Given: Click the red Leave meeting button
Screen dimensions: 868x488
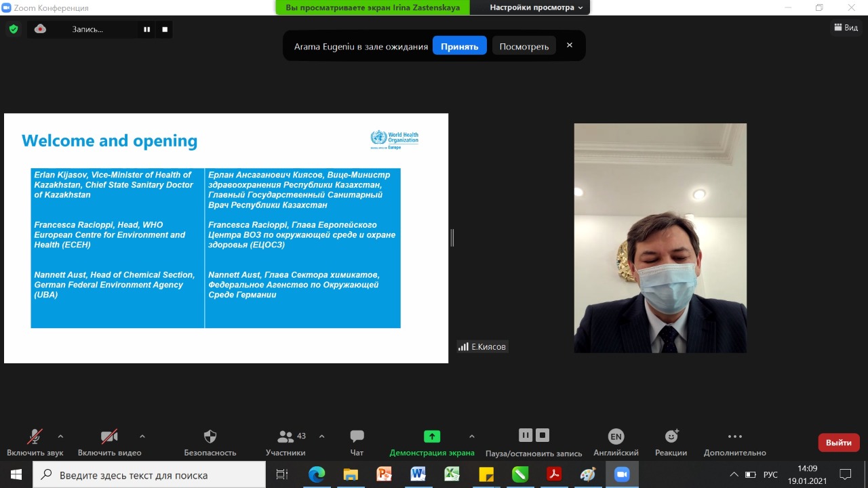Looking at the screenshot, I should pos(838,443).
